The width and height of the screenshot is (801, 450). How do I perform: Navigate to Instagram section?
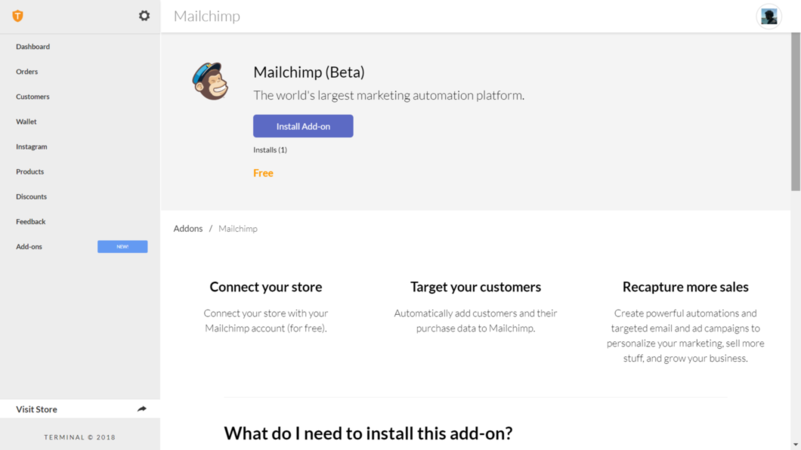(31, 147)
